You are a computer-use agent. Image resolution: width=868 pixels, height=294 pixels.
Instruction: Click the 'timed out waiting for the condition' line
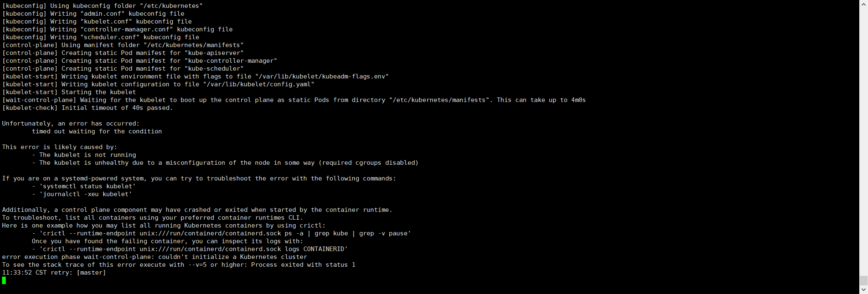point(97,131)
